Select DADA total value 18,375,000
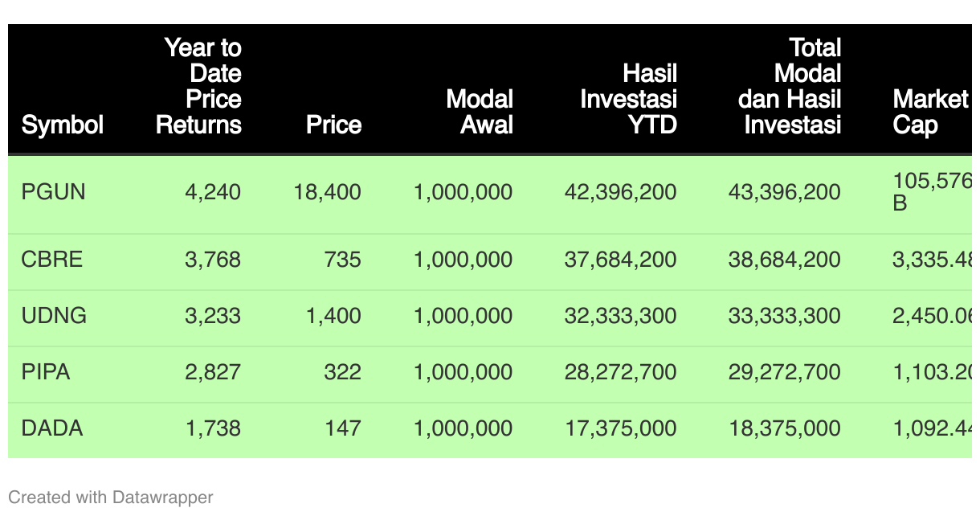980x516 pixels. [x=784, y=428]
